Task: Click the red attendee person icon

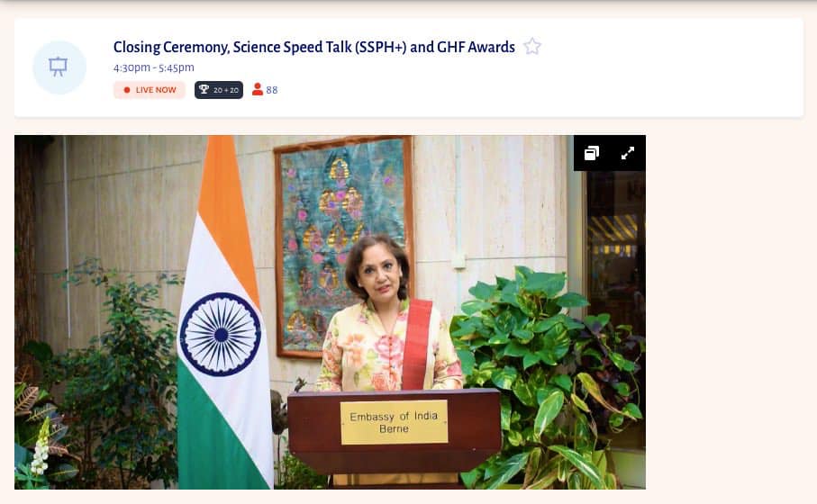Action: [x=258, y=90]
